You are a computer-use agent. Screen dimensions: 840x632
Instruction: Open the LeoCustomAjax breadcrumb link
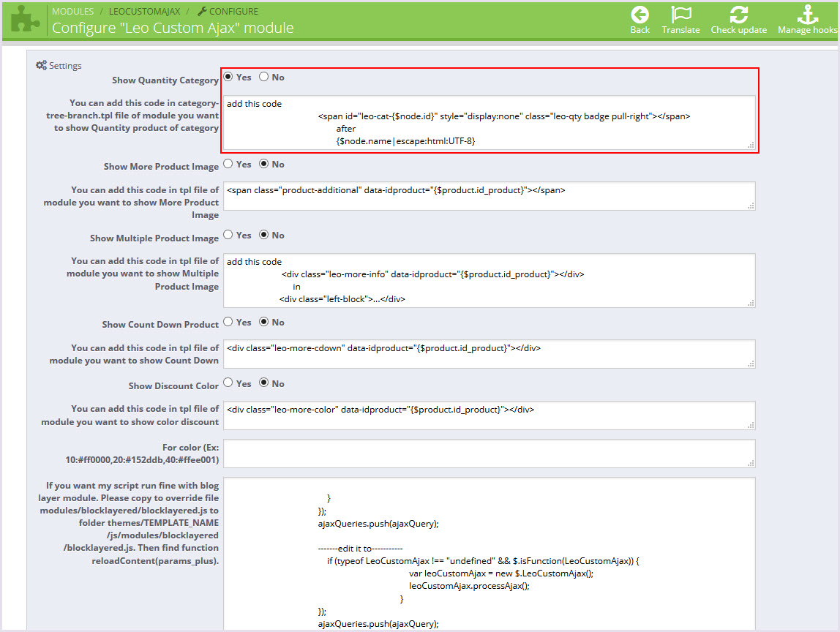click(x=145, y=11)
